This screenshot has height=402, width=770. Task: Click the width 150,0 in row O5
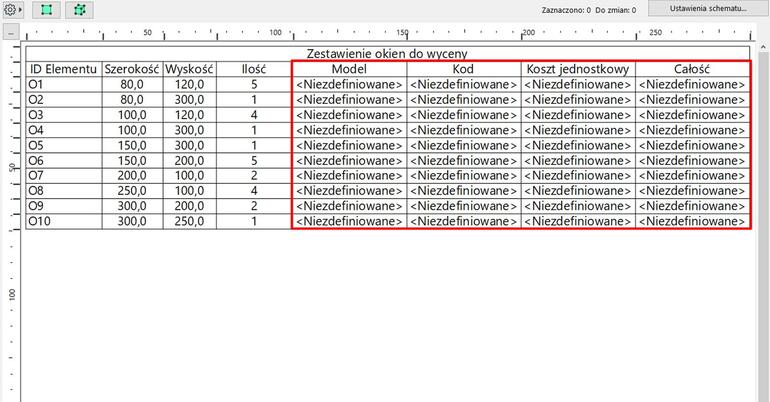point(132,145)
